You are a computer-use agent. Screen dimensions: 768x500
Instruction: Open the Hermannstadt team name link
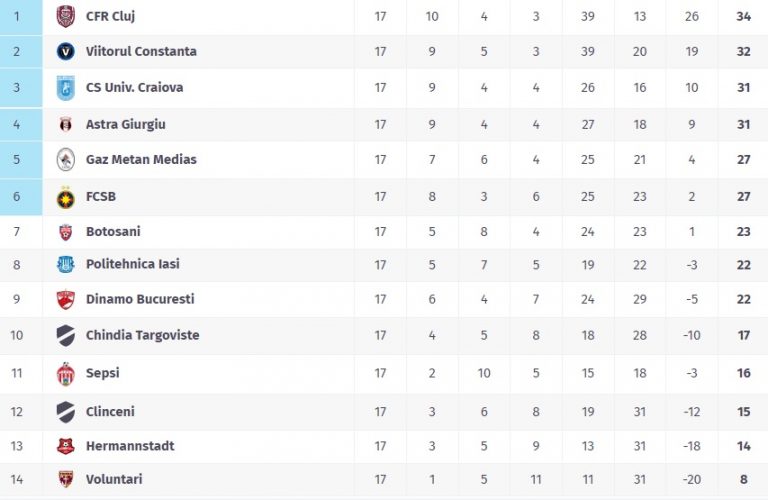coord(130,446)
